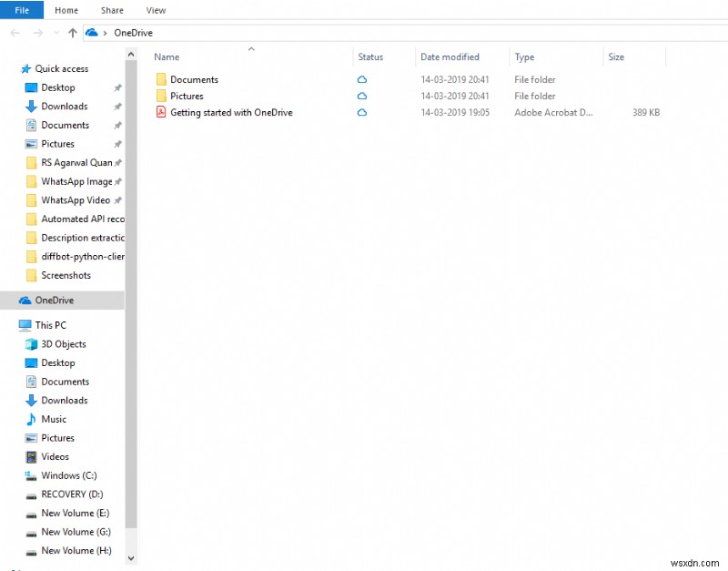728x571 pixels.
Task: Open the Screenshots folder in Quick access
Action: (66, 275)
